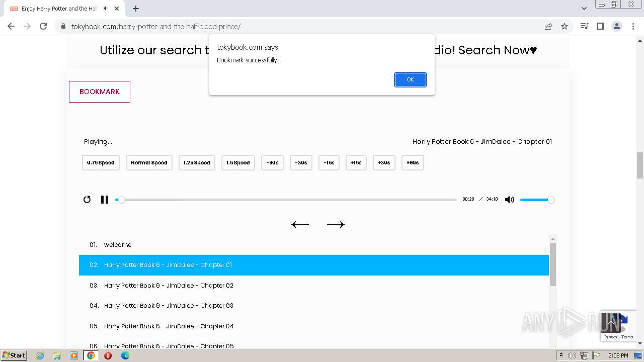Pause the audiobook playback
The image size is (644, 362).
tap(105, 200)
